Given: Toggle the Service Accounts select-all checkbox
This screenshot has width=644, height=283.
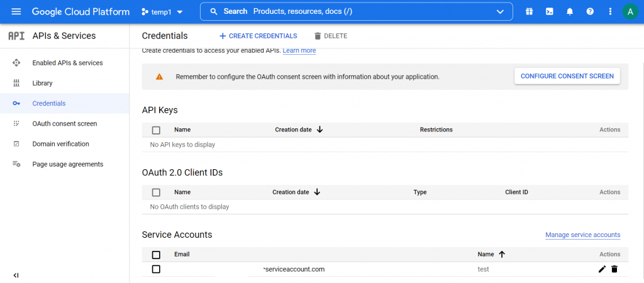Looking at the screenshot, I should point(156,255).
